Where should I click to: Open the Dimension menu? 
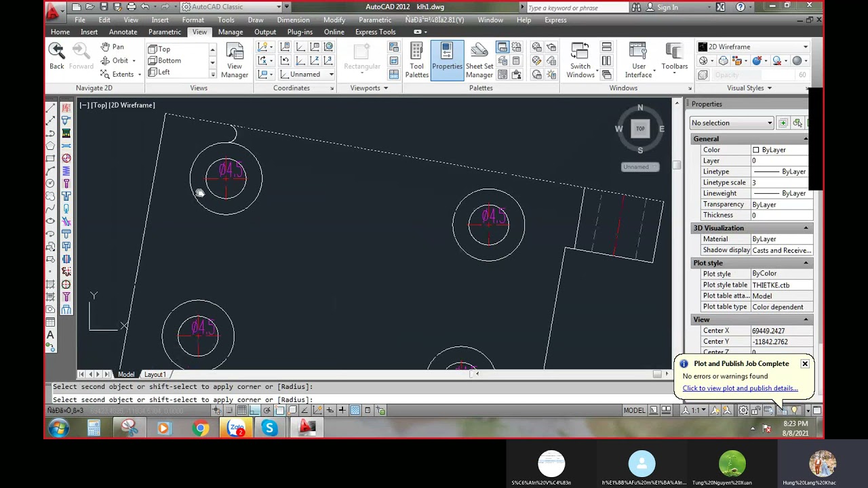[x=293, y=20]
